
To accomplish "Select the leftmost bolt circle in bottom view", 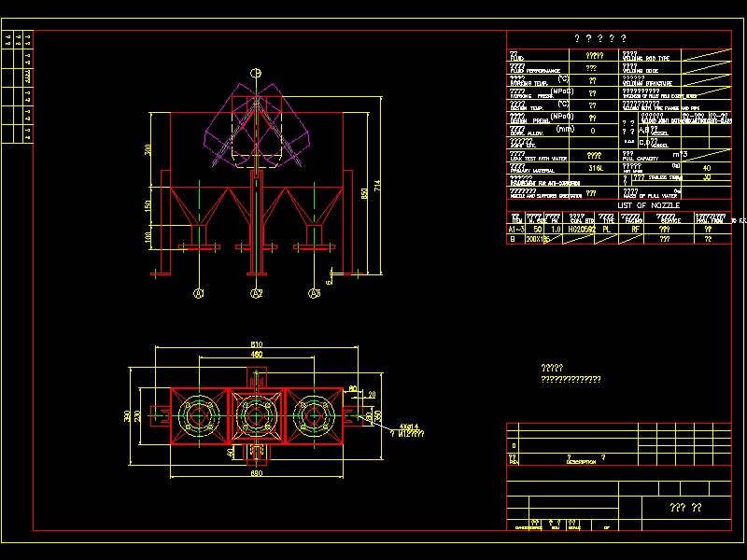I will [199, 417].
